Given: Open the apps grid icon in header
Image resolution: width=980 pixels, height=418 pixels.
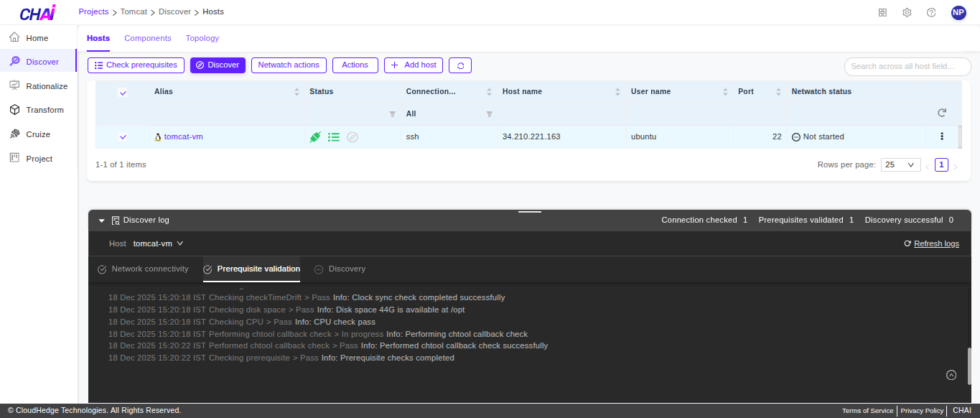Looking at the screenshot, I should [x=882, y=12].
